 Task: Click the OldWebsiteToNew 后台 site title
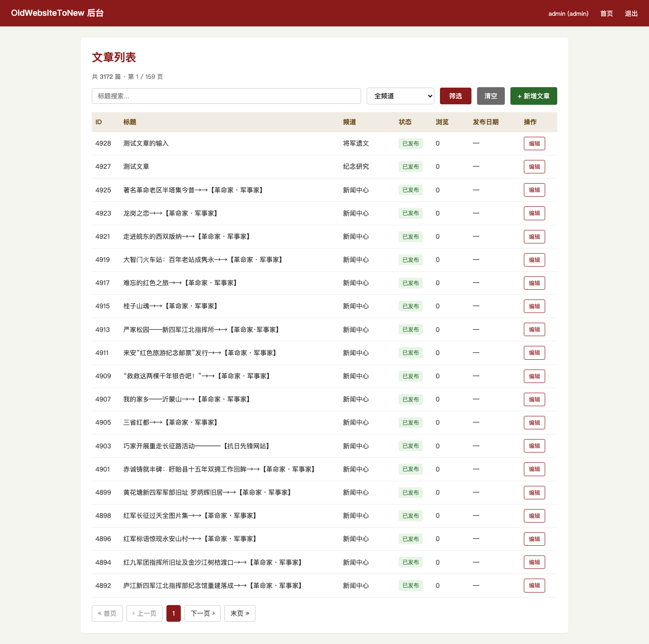[57, 13]
